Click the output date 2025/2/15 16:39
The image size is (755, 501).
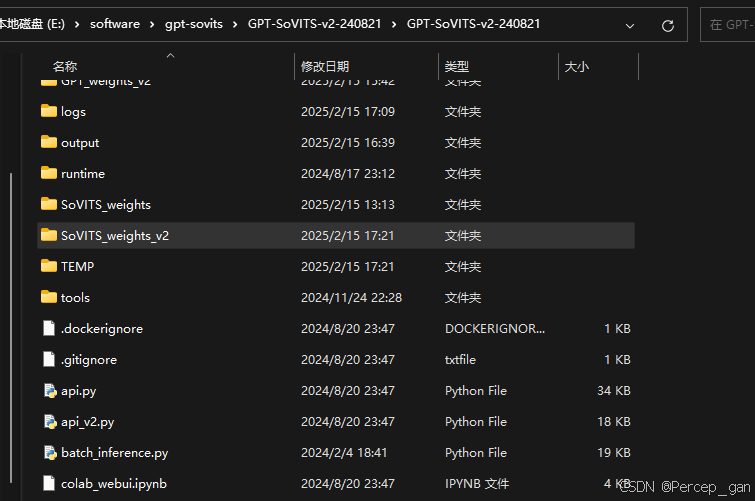pyautogui.click(x=348, y=143)
